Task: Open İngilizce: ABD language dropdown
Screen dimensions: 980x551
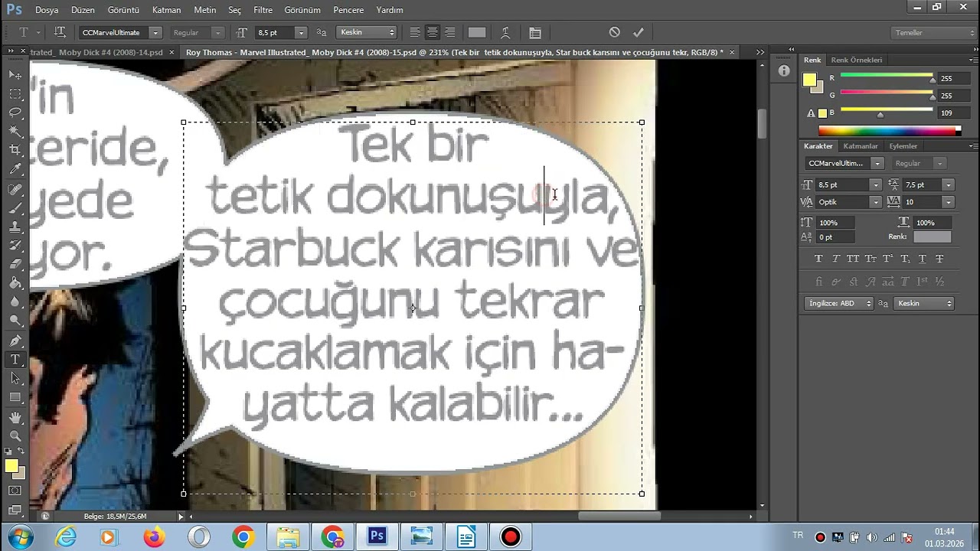Action: [839, 303]
